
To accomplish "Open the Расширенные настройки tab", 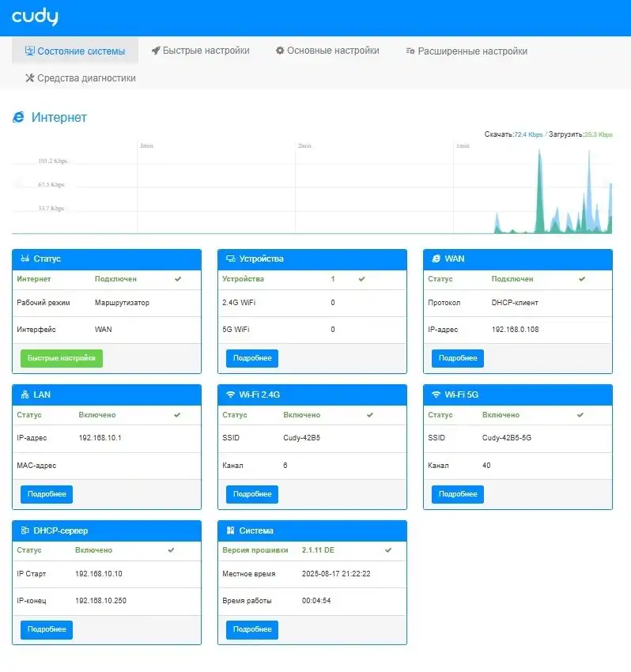I will click(467, 51).
